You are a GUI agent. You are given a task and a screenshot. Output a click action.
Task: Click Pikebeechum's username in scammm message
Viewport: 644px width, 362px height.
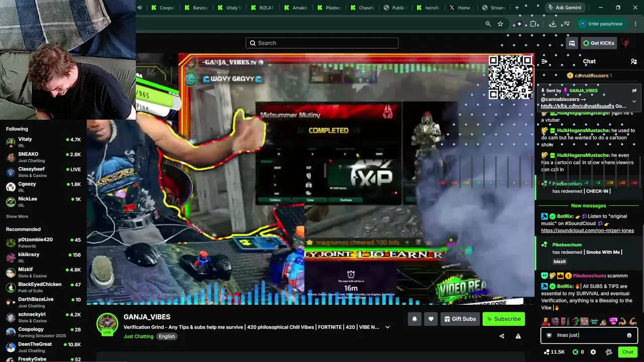588,276
